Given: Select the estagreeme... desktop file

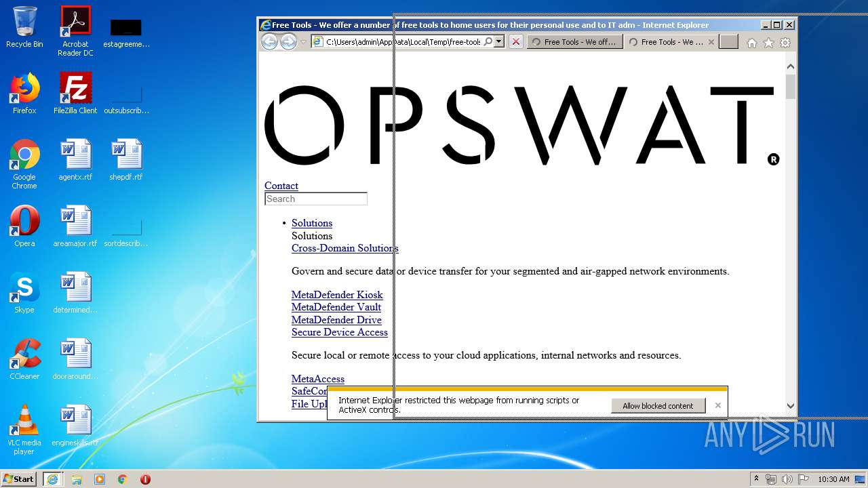Looking at the screenshot, I should [x=126, y=33].
